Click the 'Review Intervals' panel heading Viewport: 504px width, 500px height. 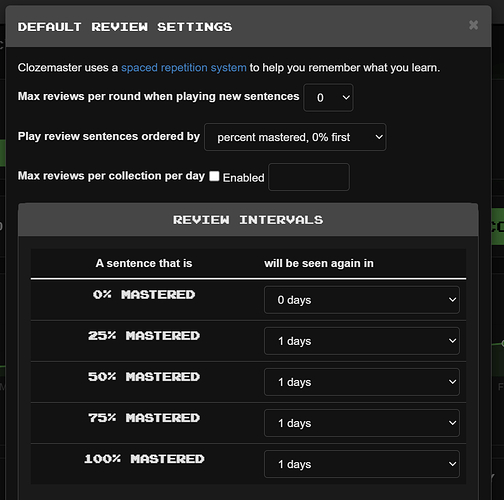point(248,220)
